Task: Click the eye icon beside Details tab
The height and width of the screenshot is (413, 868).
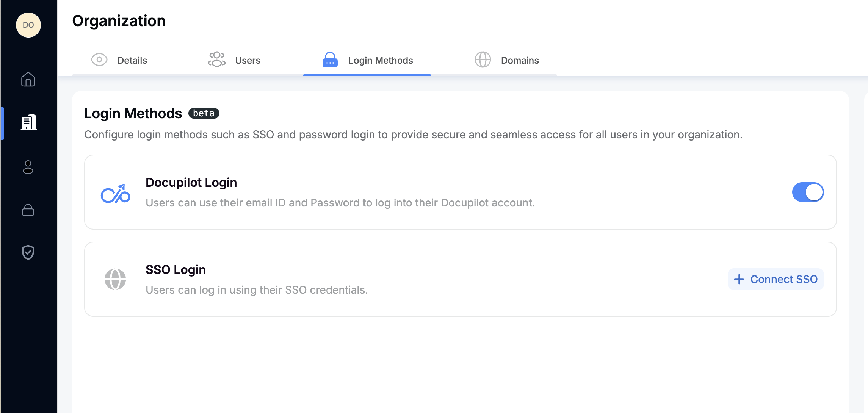Action: [99, 60]
